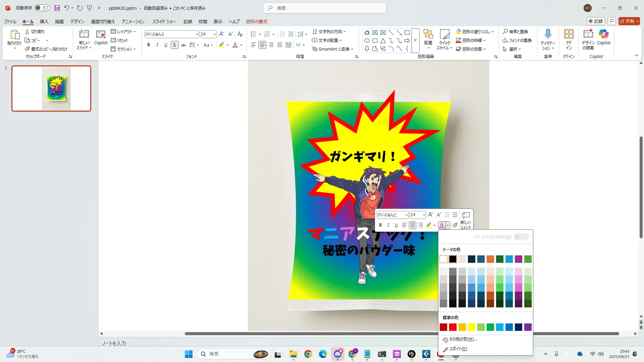The height and width of the screenshot is (362, 644).
Task: Click More Colors option
Action: [x=463, y=339]
